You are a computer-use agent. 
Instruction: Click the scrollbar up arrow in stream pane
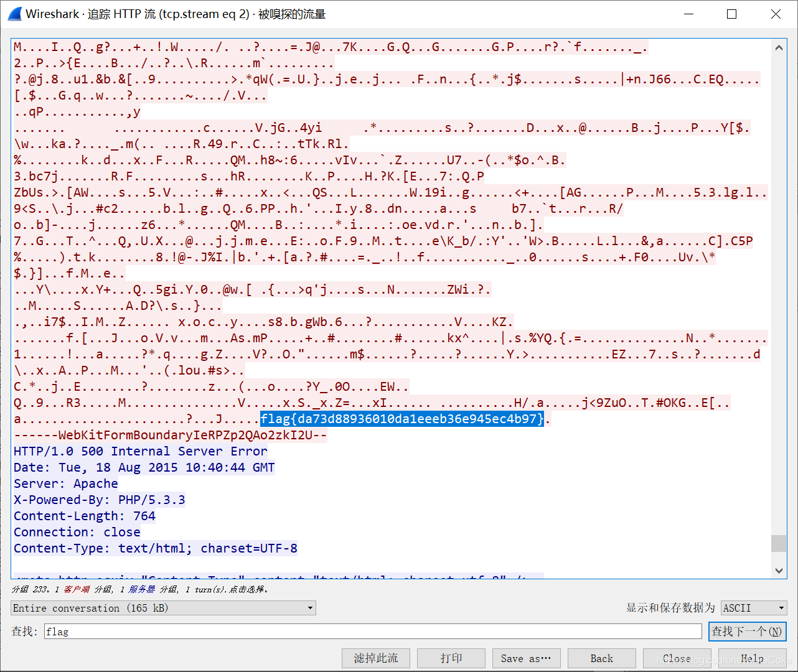coord(779,47)
